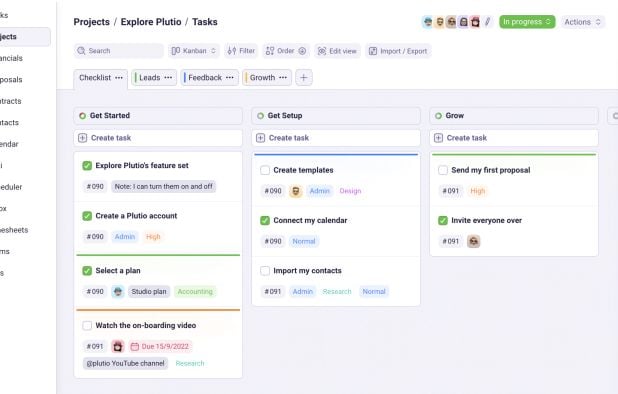
Task: Check Import my contacts task
Action: coord(265,271)
